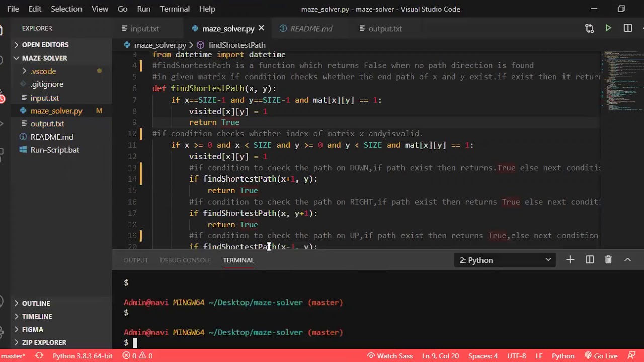
Task: Open the source control compare changes icon
Action: [x=589, y=28]
